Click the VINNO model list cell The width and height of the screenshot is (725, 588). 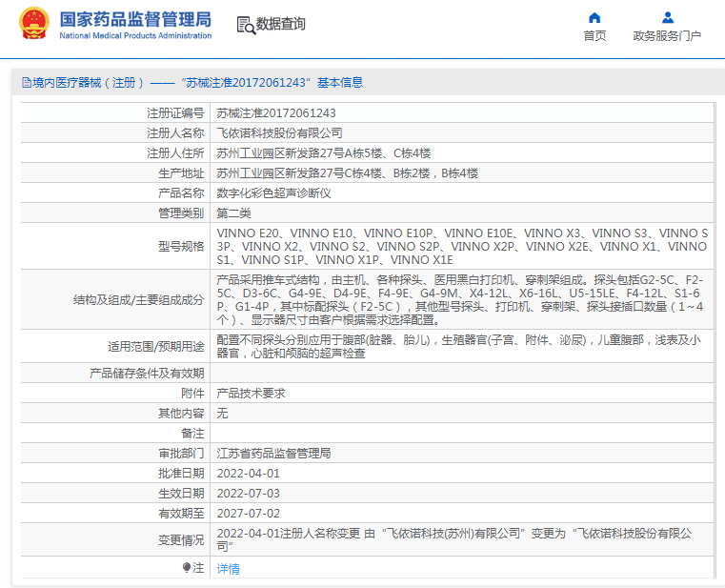pos(462,247)
